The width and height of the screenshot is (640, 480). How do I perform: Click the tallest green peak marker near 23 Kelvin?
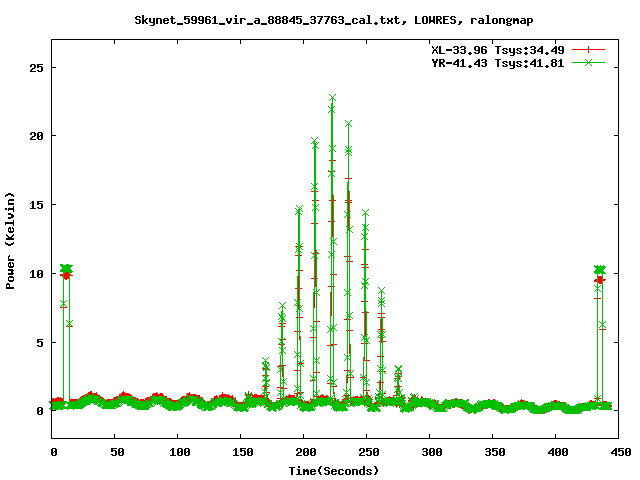click(x=332, y=98)
